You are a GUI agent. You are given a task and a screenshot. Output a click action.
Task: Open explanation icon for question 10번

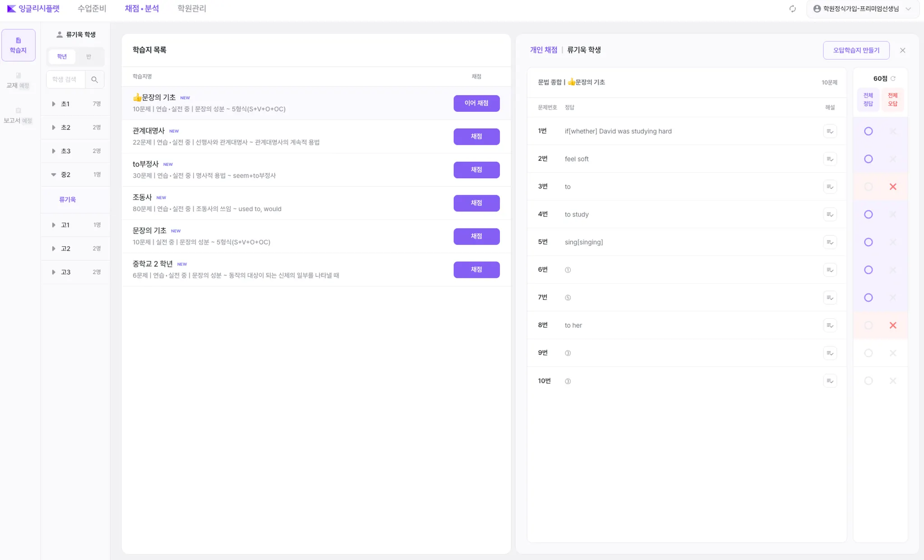(x=829, y=381)
